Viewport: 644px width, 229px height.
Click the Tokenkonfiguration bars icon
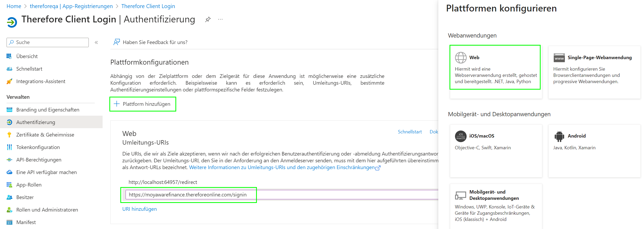pyautogui.click(x=9, y=147)
